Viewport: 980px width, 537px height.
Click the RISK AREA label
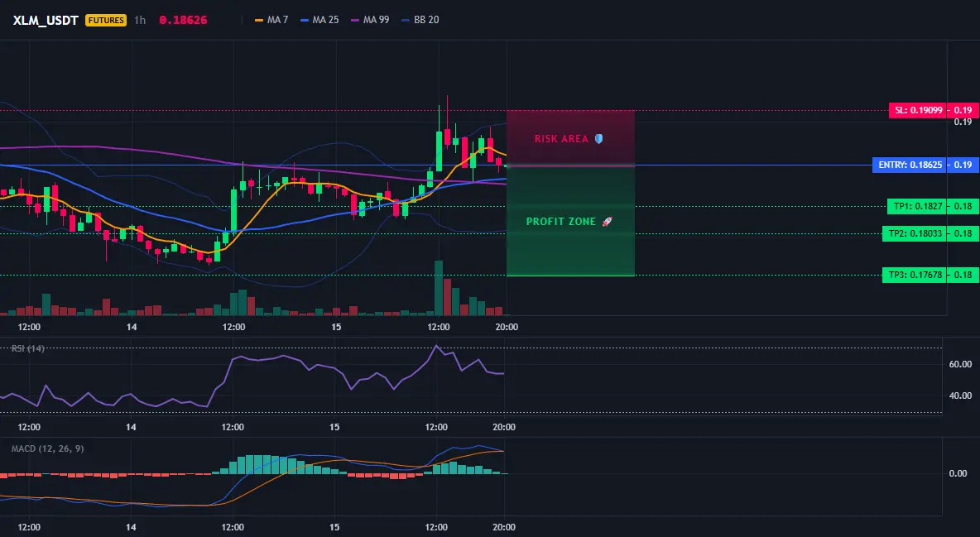point(561,139)
